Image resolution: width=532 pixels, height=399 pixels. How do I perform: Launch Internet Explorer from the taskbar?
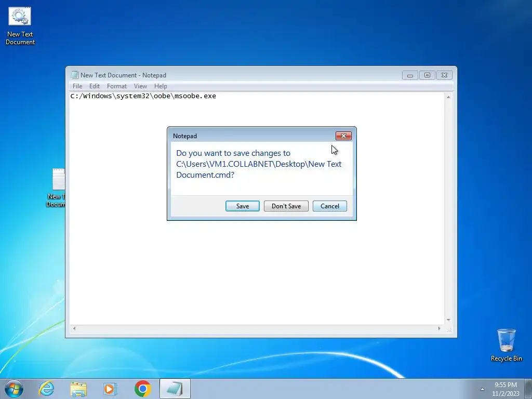46,389
